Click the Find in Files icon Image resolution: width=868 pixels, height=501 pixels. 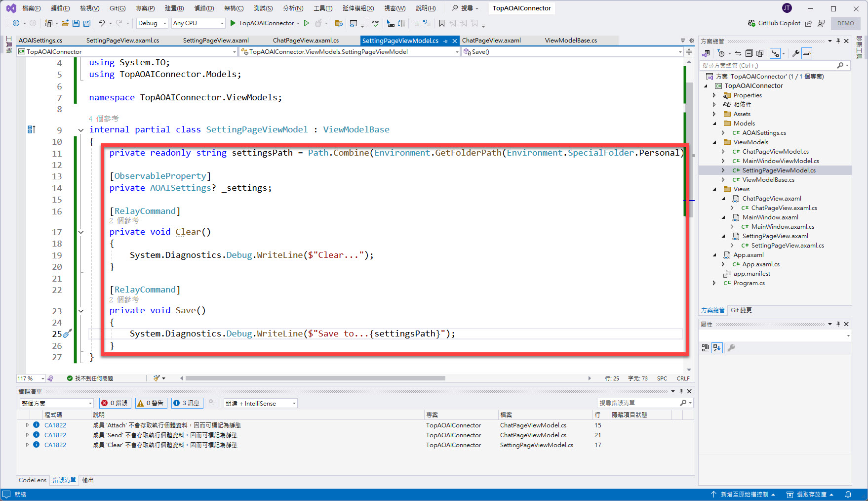339,23
